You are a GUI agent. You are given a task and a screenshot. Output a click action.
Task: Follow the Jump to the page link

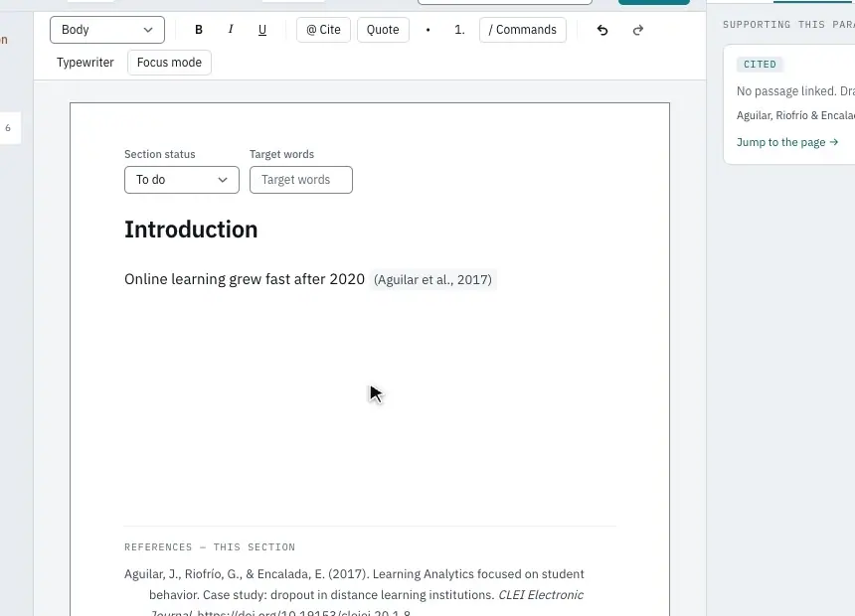pyautogui.click(x=786, y=142)
